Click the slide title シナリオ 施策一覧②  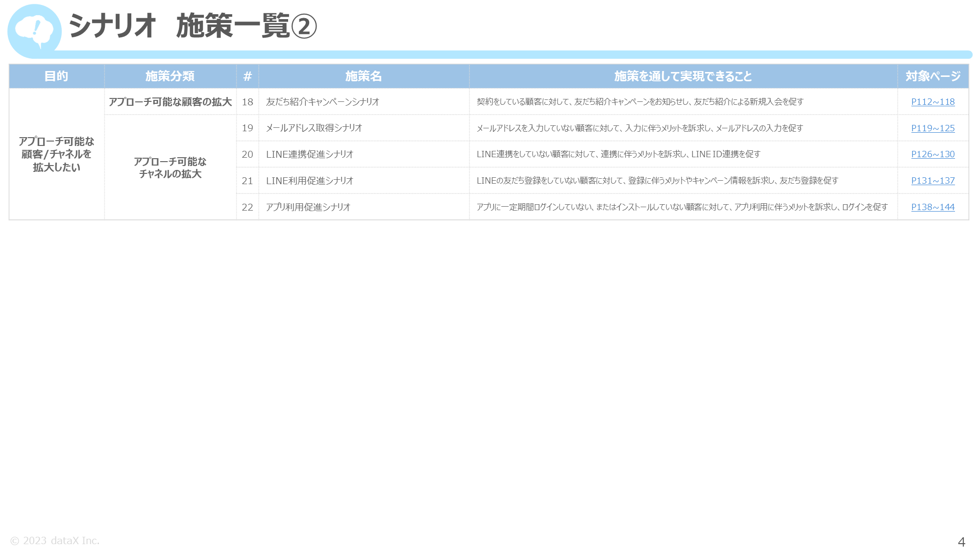193,26
